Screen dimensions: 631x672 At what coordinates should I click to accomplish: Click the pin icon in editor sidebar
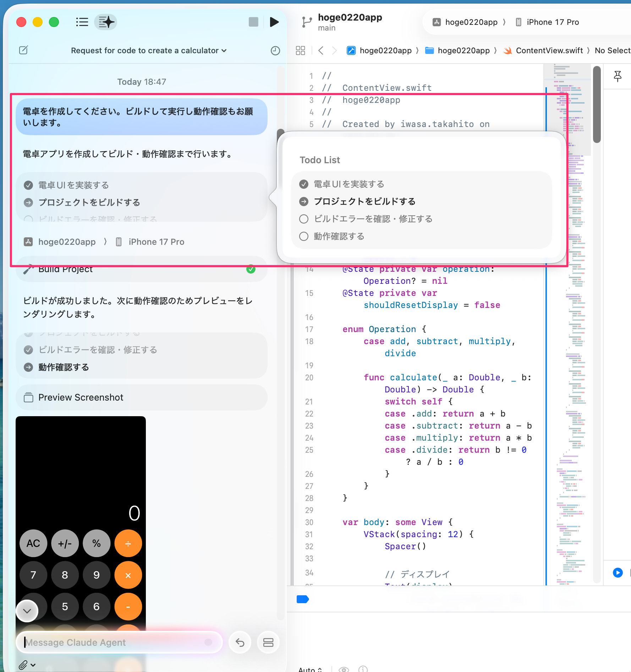[x=618, y=76]
